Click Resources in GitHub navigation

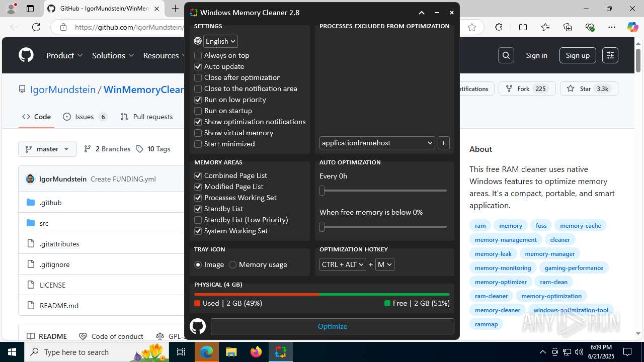tap(161, 55)
